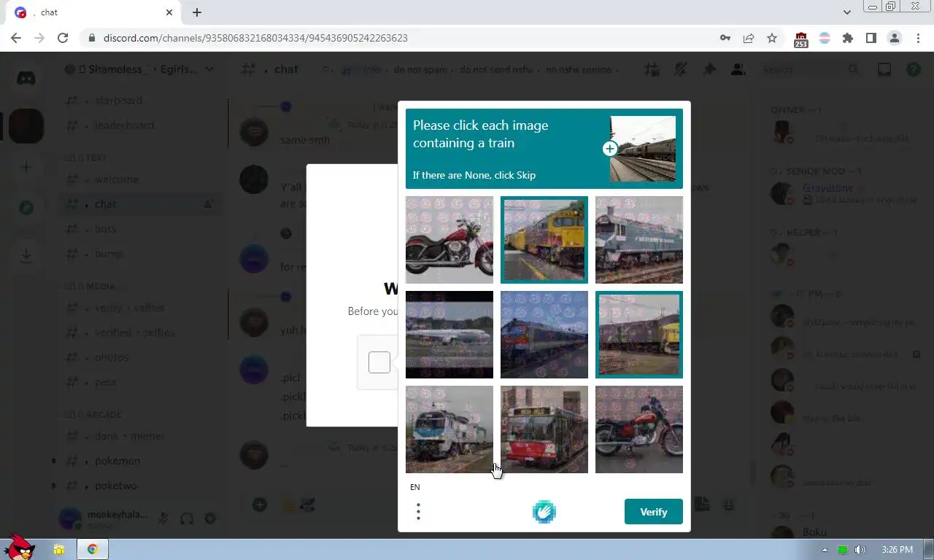This screenshot has width=934, height=560.
Task: Toggle microphone mute in user panel
Action: coord(163,518)
